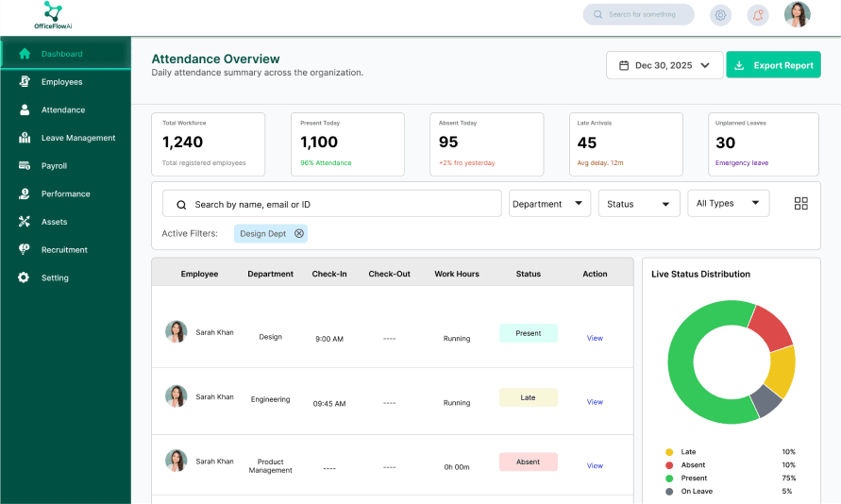Click the Payroll card icon
Image resolution: width=841 pixels, height=504 pixels.
click(x=25, y=166)
